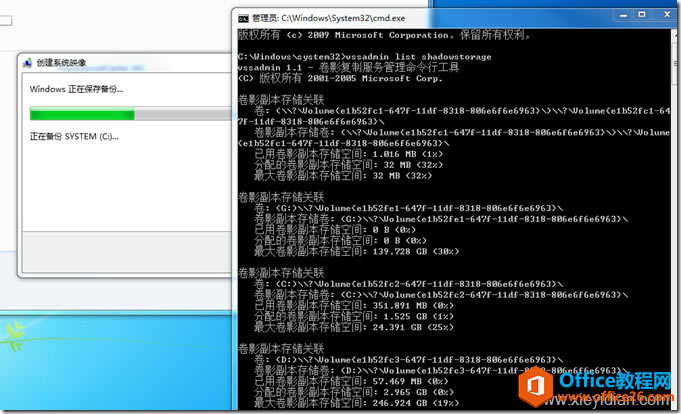The height and width of the screenshot is (414, 681).
Task: Click the cmd.exe window title bar icon
Action: [243, 18]
